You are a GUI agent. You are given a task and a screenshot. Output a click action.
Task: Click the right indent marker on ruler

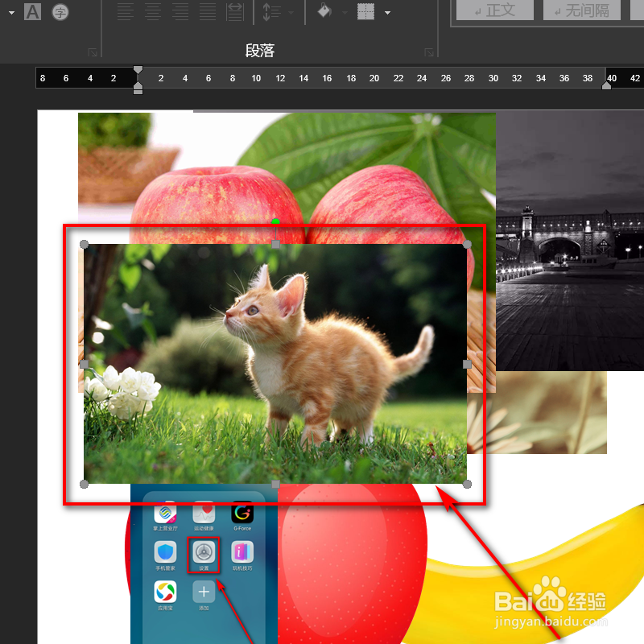click(606, 85)
